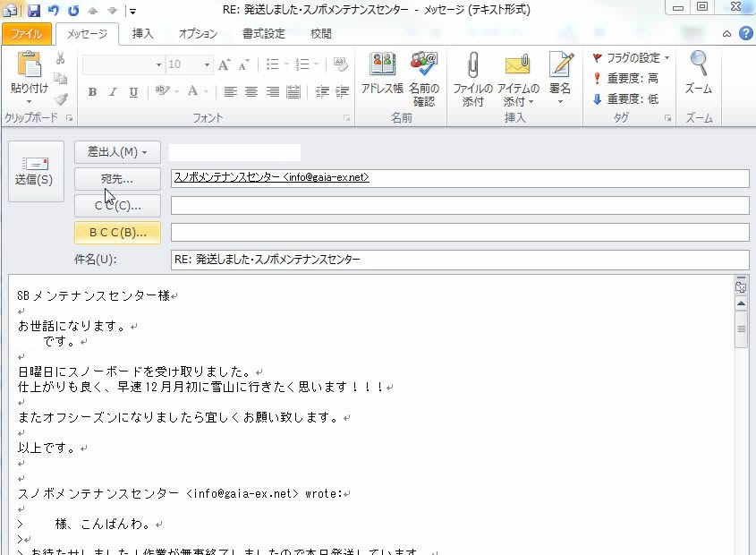Toggle center text alignment

[251, 91]
